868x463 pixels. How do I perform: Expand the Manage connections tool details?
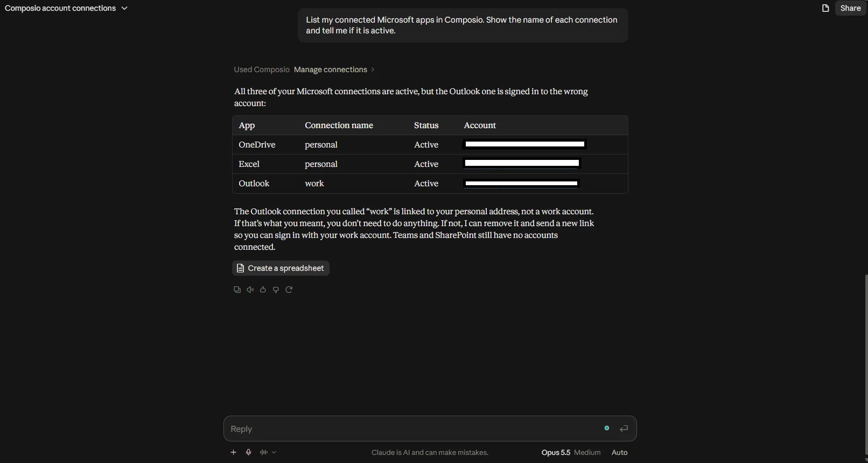(334, 69)
